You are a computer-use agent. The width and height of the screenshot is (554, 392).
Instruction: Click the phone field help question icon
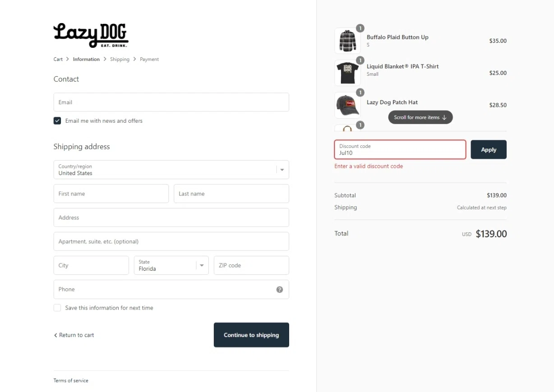click(x=280, y=290)
